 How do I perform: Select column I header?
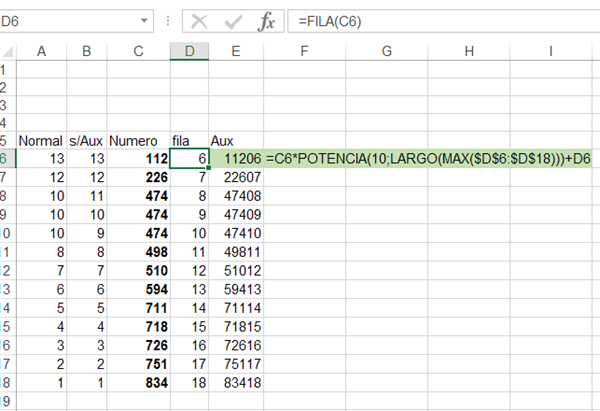pyautogui.click(x=551, y=51)
